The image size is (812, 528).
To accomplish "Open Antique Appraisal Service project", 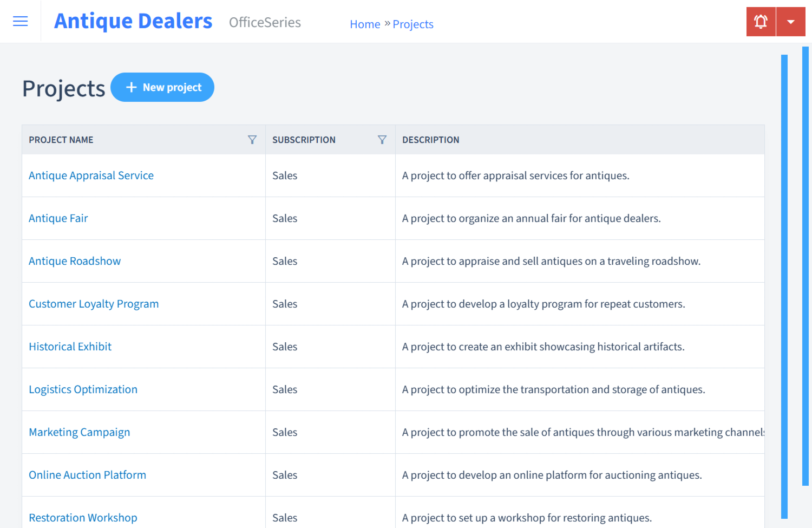I will click(x=91, y=175).
